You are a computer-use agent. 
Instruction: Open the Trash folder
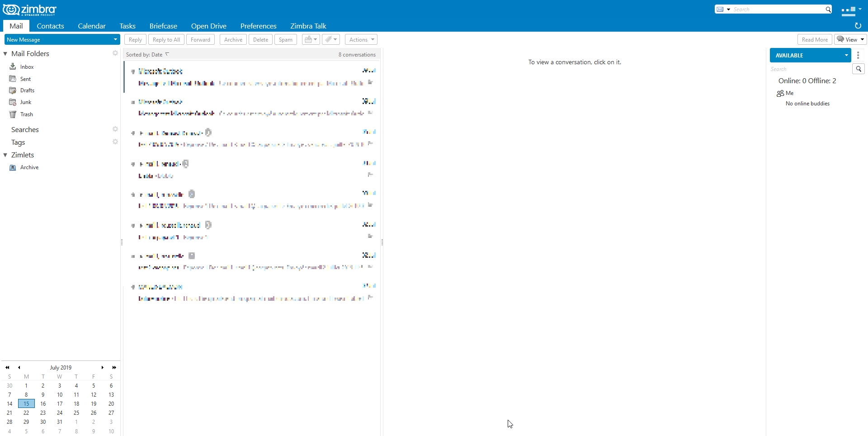tap(26, 114)
